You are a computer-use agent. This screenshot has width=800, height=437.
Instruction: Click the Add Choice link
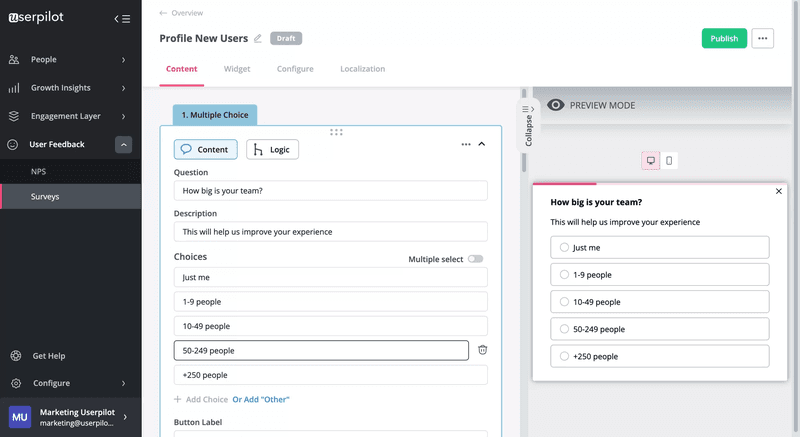[x=207, y=399]
